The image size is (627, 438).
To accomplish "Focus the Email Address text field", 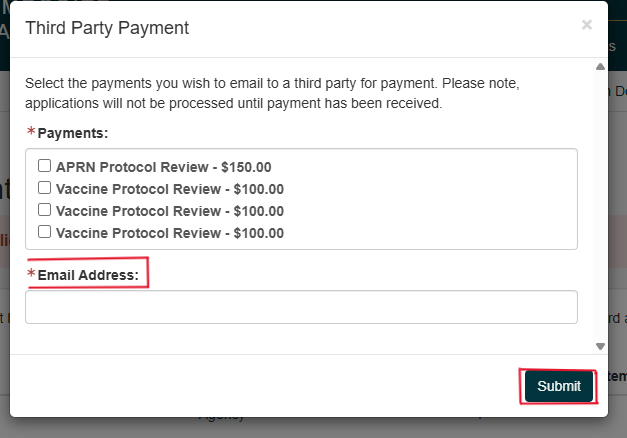I will click(x=301, y=307).
